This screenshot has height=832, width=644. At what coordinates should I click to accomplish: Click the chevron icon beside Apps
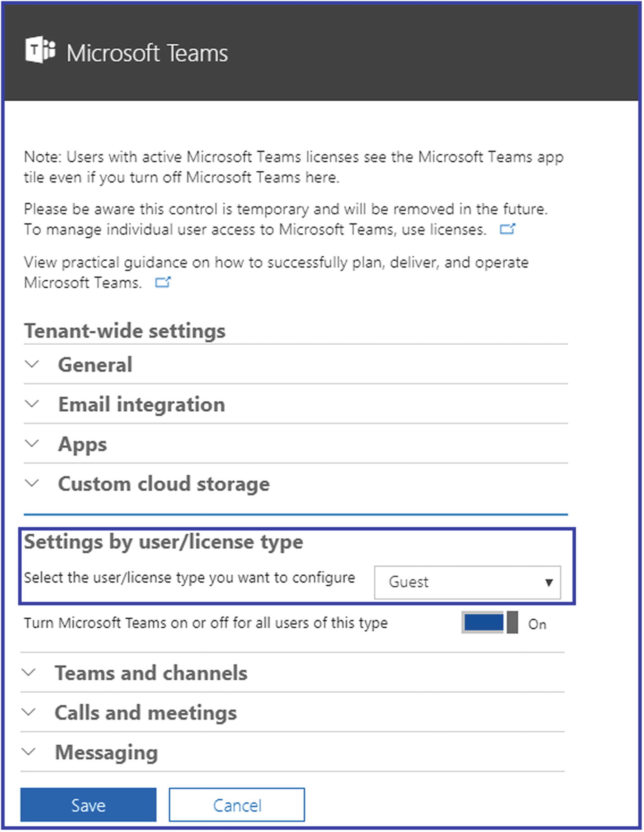[x=32, y=443]
